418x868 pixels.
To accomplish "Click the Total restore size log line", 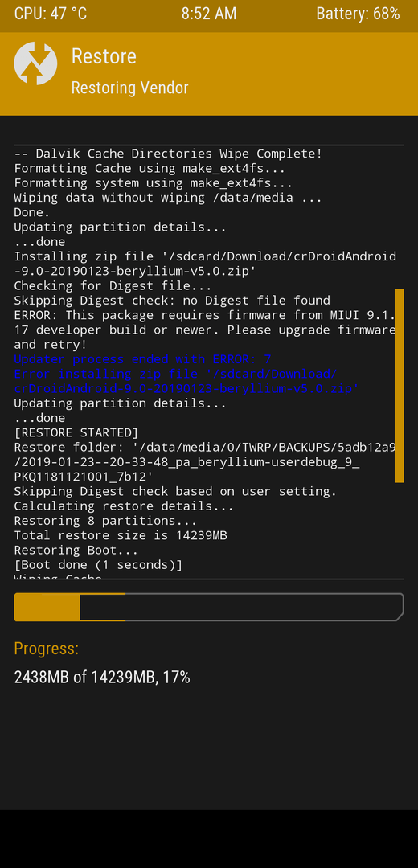I will coord(120,535).
